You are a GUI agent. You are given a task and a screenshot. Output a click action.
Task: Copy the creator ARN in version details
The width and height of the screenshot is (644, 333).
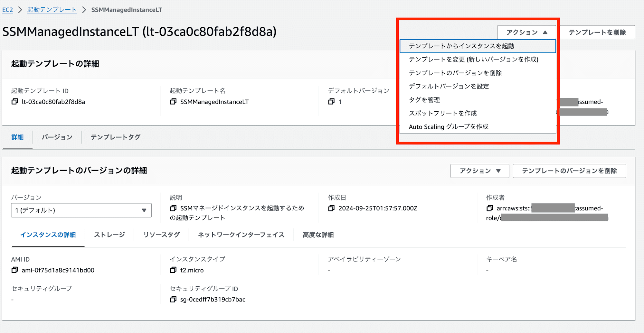coord(489,208)
